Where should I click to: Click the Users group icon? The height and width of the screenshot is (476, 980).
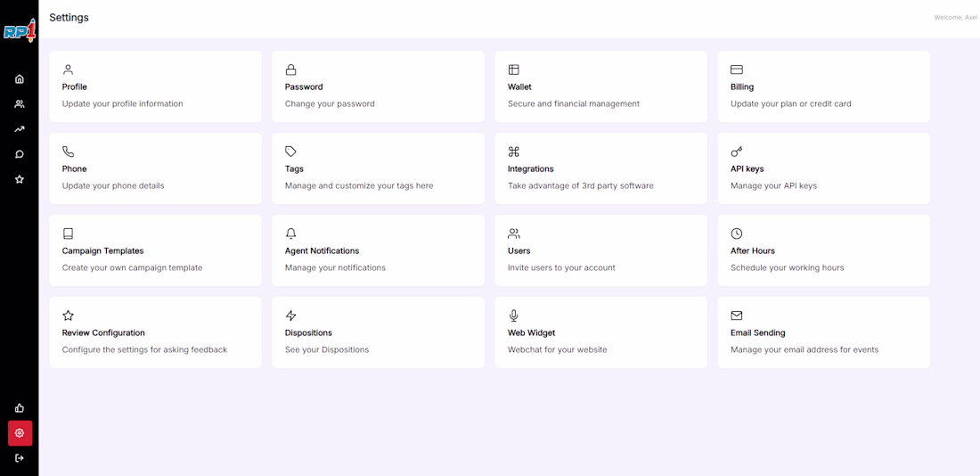click(x=514, y=234)
